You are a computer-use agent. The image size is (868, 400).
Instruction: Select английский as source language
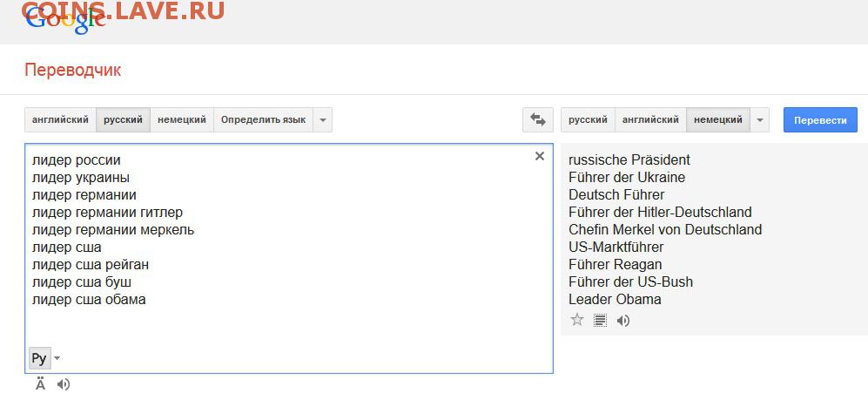click(x=60, y=119)
